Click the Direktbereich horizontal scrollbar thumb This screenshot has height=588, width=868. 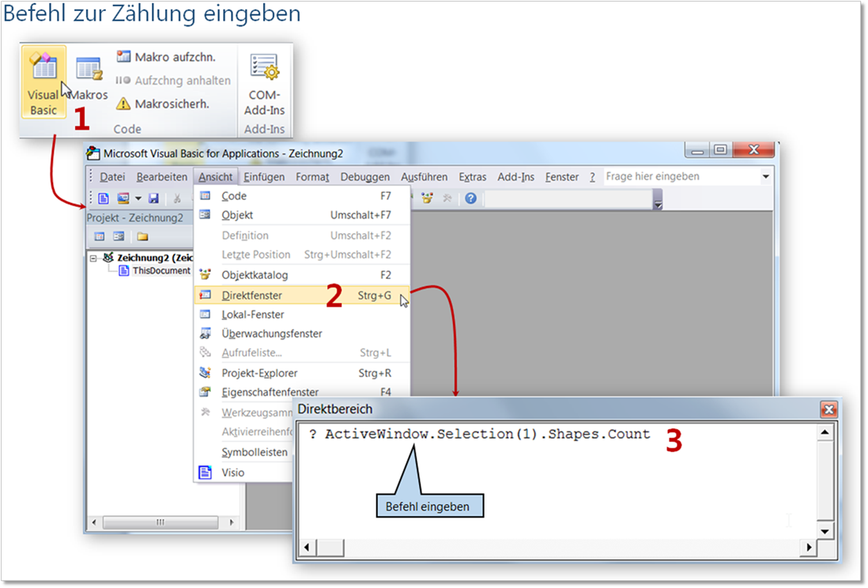(330, 548)
